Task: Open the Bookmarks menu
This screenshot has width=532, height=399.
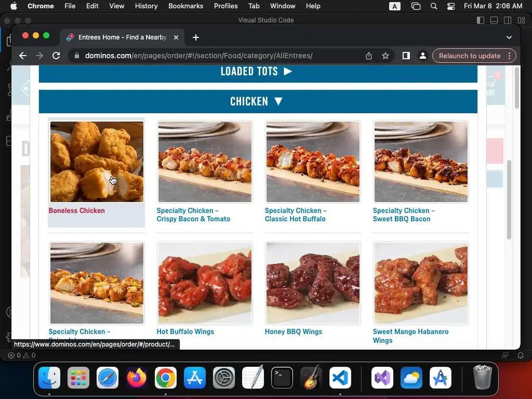Action: [185, 6]
